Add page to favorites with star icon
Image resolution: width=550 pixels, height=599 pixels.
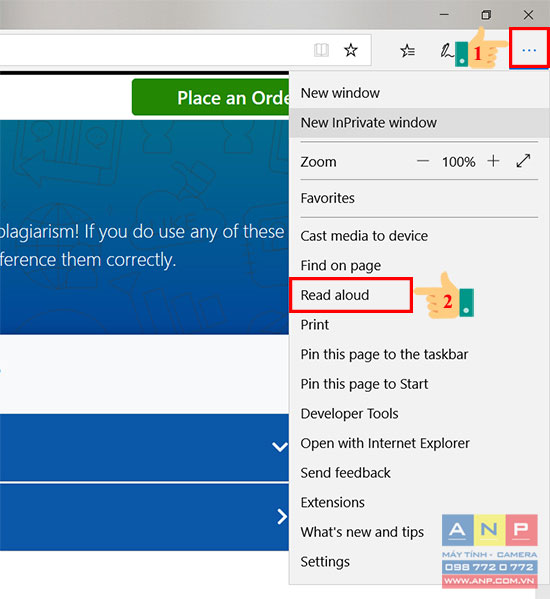pos(351,50)
